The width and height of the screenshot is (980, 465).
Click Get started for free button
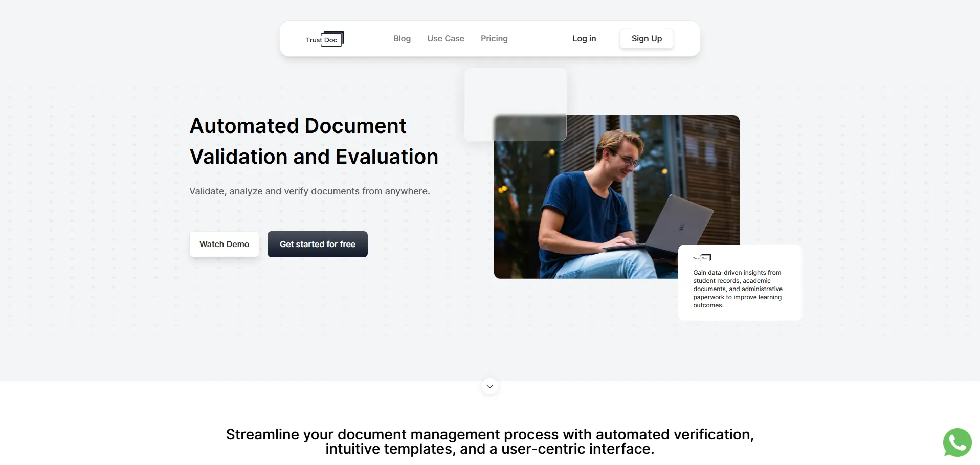[x=317, y=245]
